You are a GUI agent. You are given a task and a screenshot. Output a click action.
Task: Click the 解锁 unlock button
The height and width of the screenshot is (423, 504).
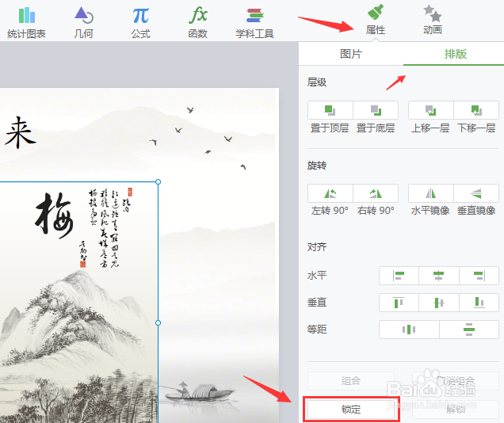pos(456,410)
